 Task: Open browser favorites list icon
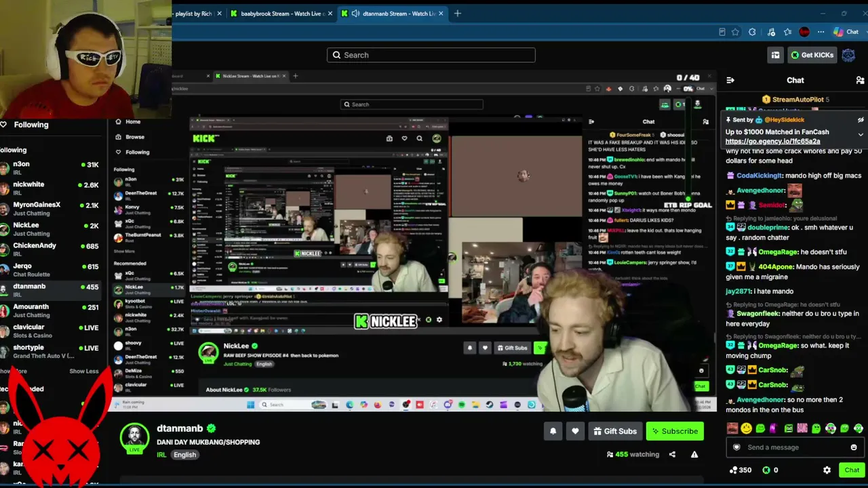click(x=787, y=32)
